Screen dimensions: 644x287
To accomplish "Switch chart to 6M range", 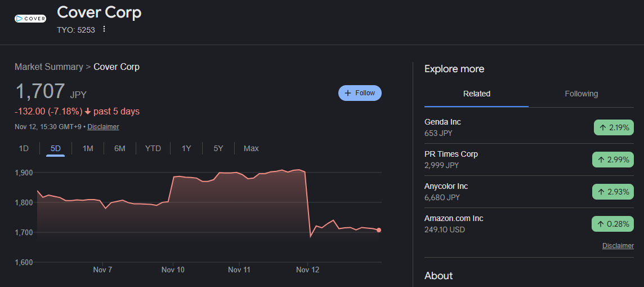I will point(120,148).
